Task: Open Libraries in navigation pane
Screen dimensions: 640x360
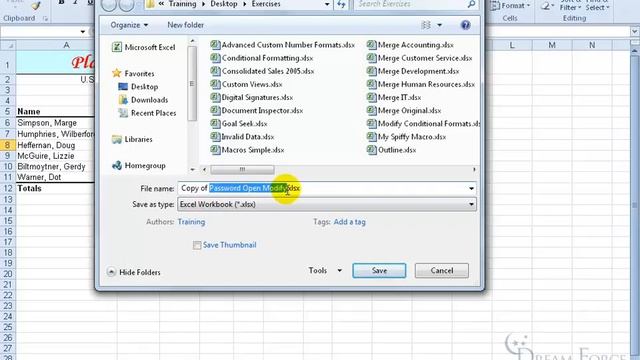Action: (x=132, y=139)
